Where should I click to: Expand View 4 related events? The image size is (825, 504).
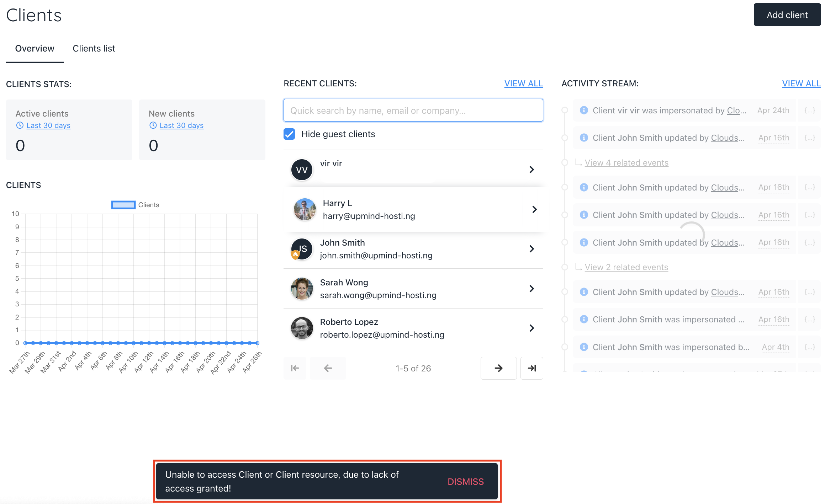click(626, 163)
